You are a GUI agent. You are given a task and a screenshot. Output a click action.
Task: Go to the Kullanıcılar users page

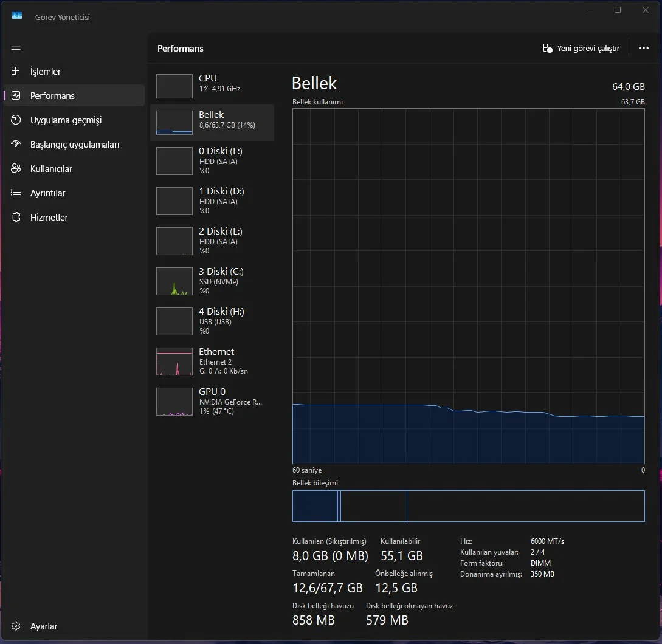point(51,169)
